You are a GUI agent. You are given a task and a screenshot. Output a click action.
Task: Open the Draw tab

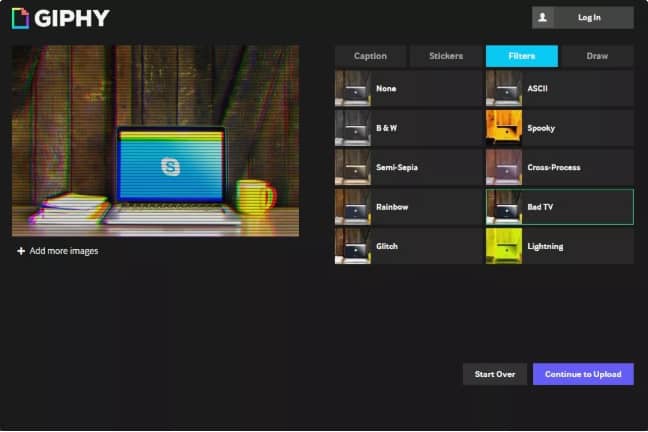point(597,56)
